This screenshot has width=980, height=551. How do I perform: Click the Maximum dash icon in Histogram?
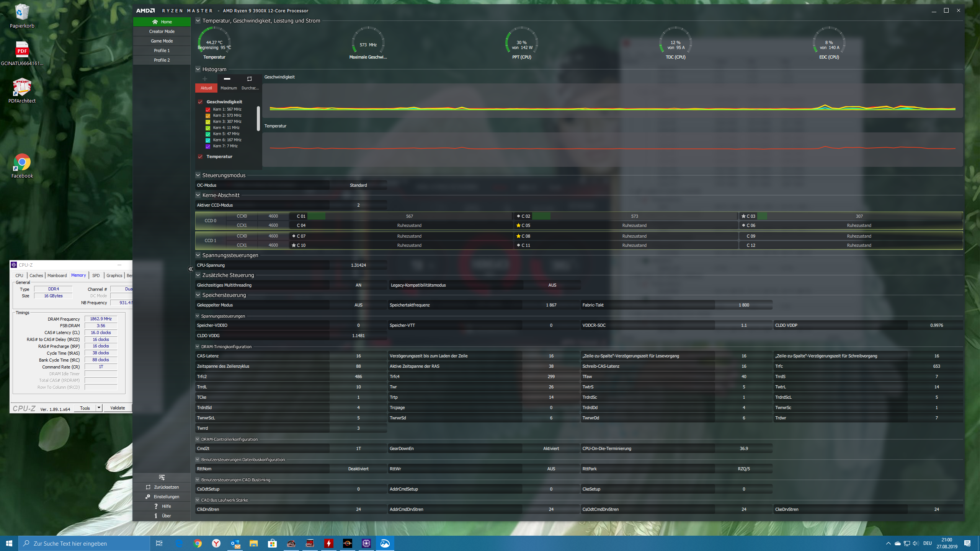click(x=227, y=79)
